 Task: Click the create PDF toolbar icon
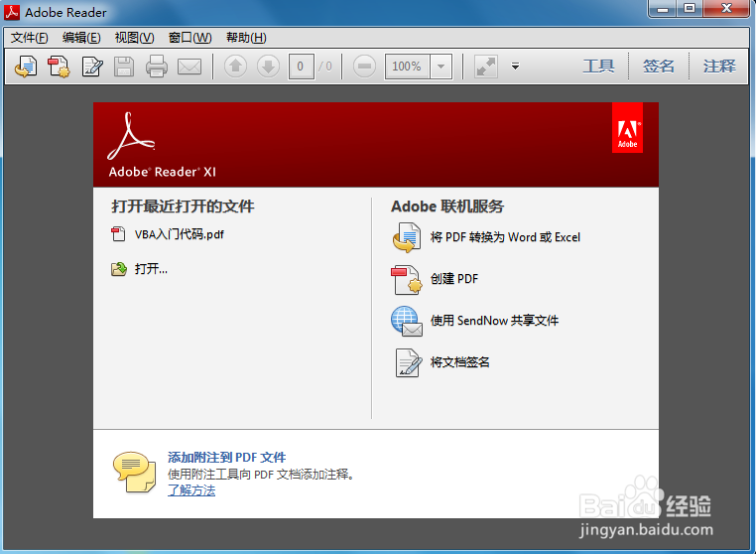tap(59, 67)
